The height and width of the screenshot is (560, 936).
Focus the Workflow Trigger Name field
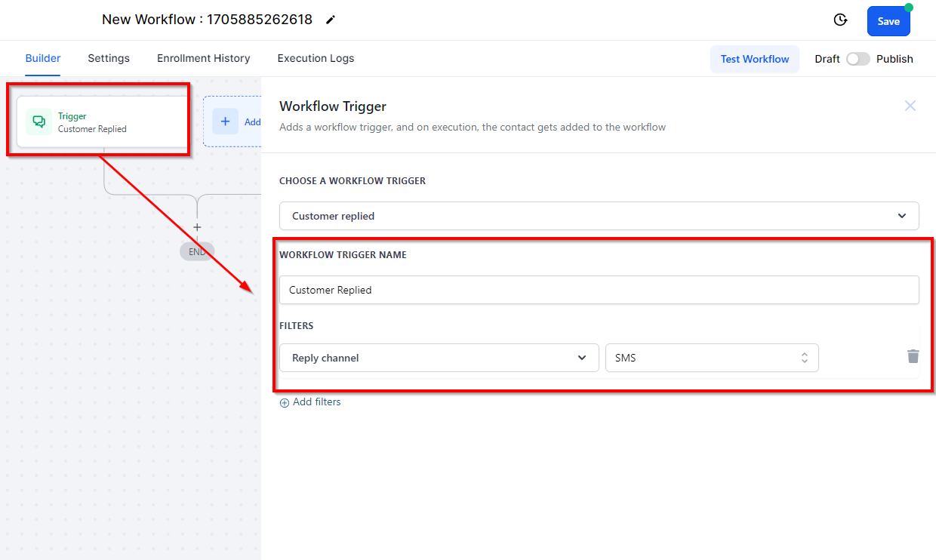[x=599, y=290]
